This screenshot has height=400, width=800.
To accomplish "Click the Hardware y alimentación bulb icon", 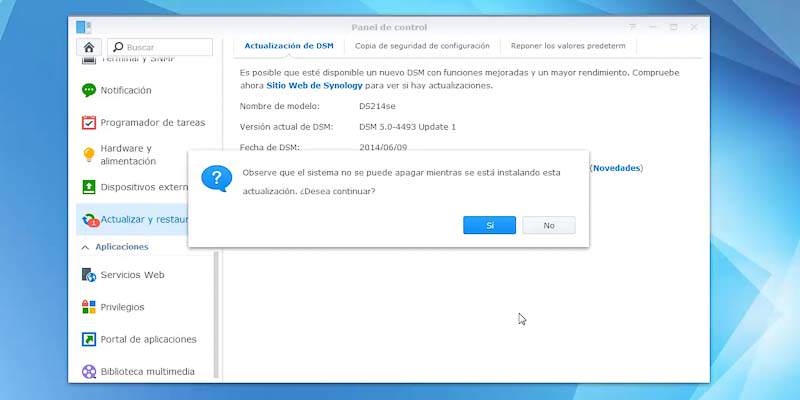I will [x=89, y=155].
